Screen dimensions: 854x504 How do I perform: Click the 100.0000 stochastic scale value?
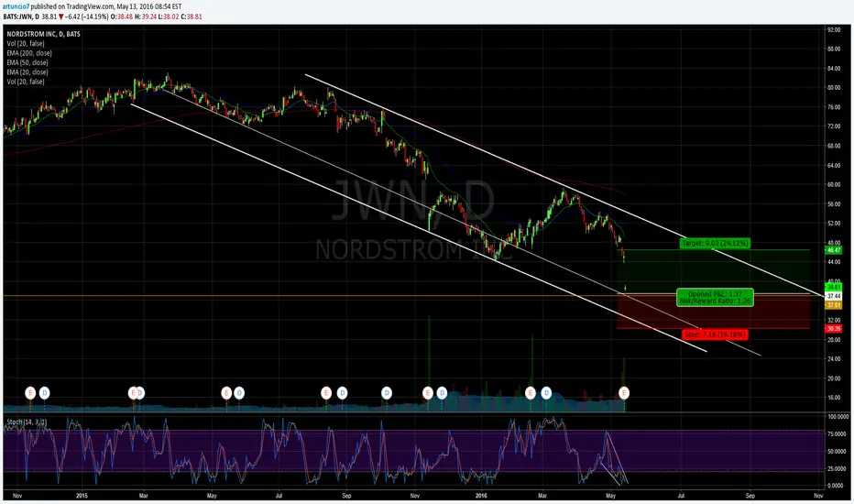pos(838,417)
